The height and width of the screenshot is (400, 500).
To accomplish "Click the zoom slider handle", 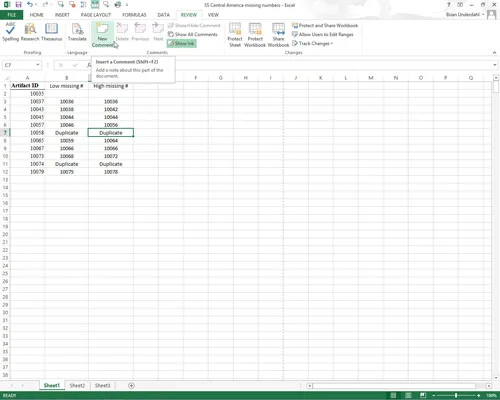I will click(x=456, y=395).
